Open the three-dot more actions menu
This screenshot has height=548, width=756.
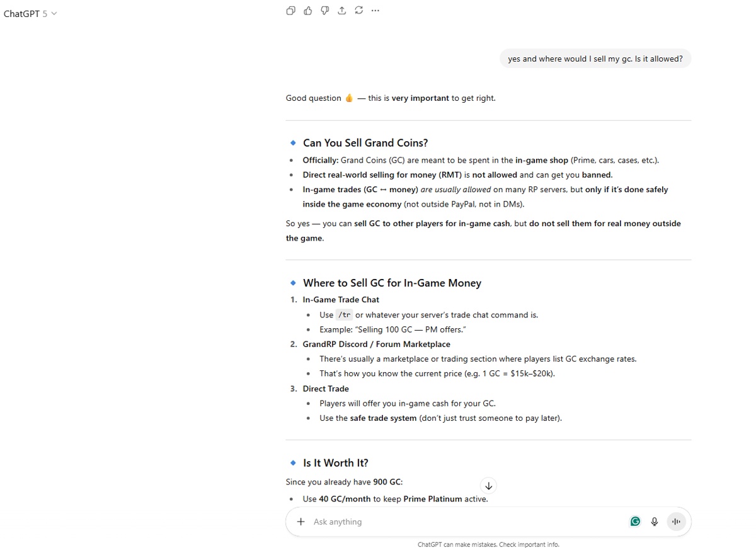click(375, 10)
